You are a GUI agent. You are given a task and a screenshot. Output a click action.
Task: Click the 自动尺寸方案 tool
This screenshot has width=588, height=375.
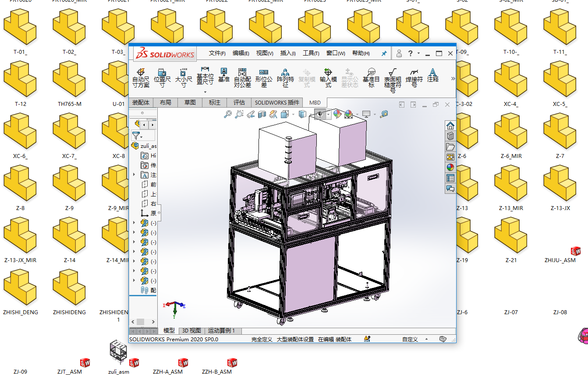(141, 78)
